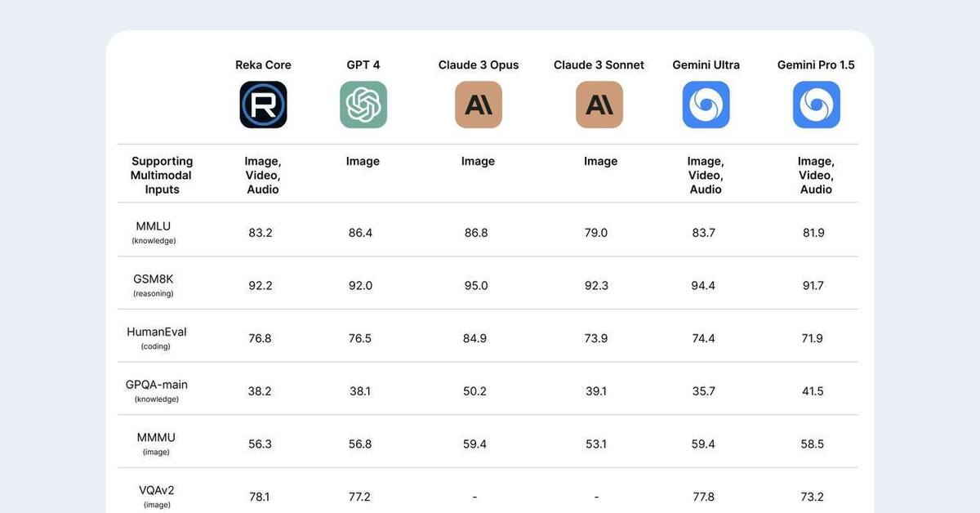Select the VQAv2 row label
The image size is (980, 513).
(x=156, y=491)
